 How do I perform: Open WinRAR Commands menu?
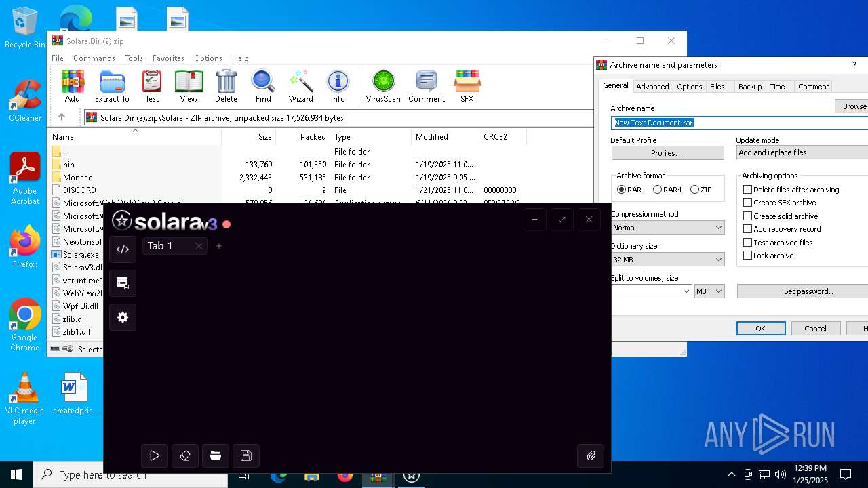tap(94, 58)
